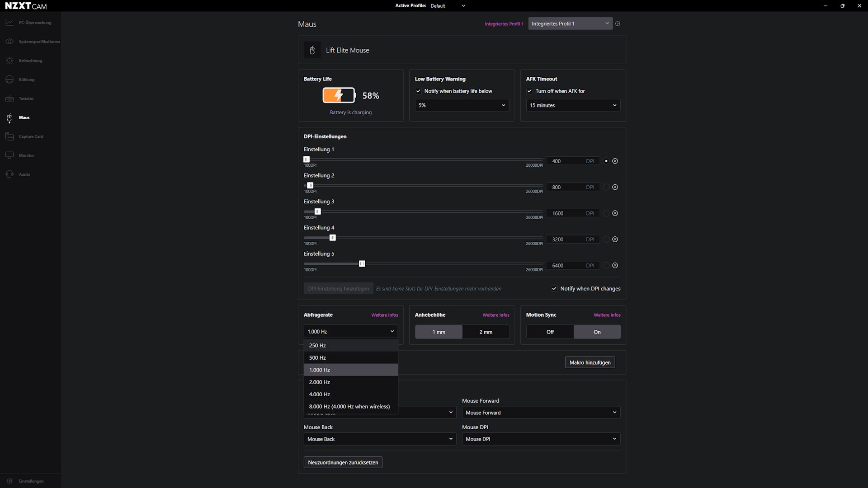Open the Active Profile Default dropdown
The width and height of the screenshot is (868, 488).
[x=448, y=6]
